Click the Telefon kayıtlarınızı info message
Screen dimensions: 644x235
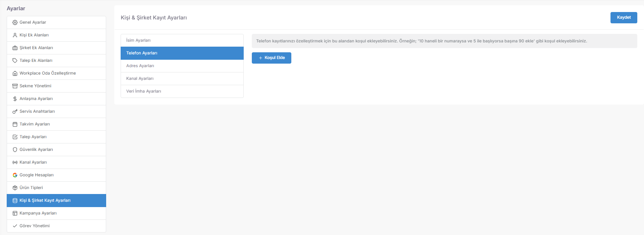(444, 41)
